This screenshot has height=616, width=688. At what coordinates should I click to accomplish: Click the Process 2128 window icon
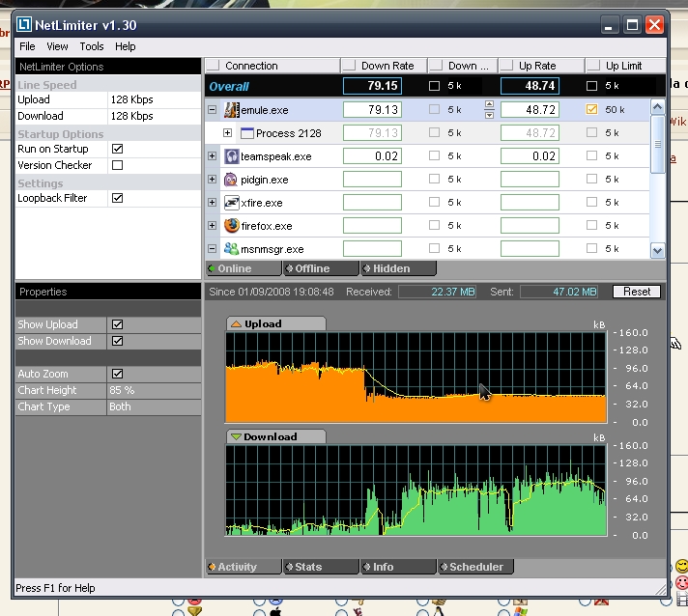point(247,133)
